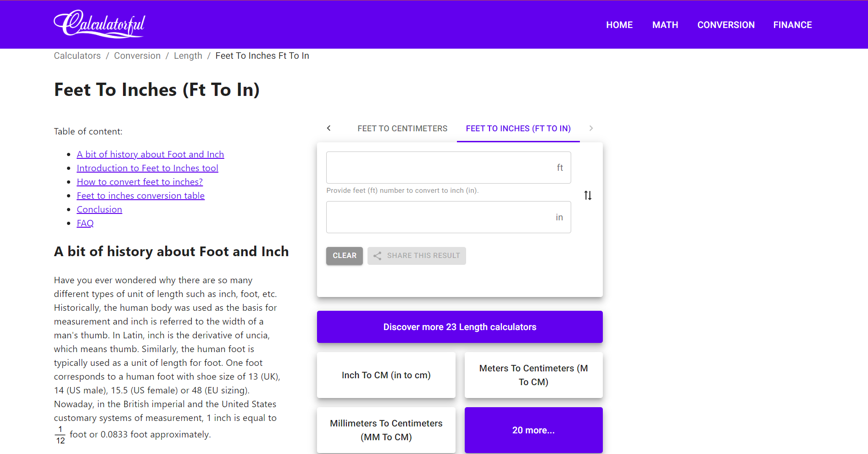Click the CLEAR button

pos(345,256)
